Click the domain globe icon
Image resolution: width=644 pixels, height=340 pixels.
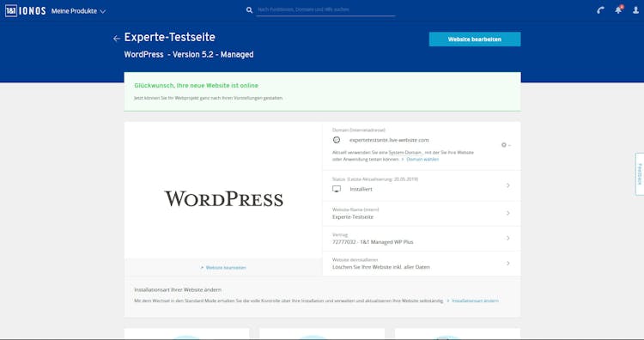[337, 140]
